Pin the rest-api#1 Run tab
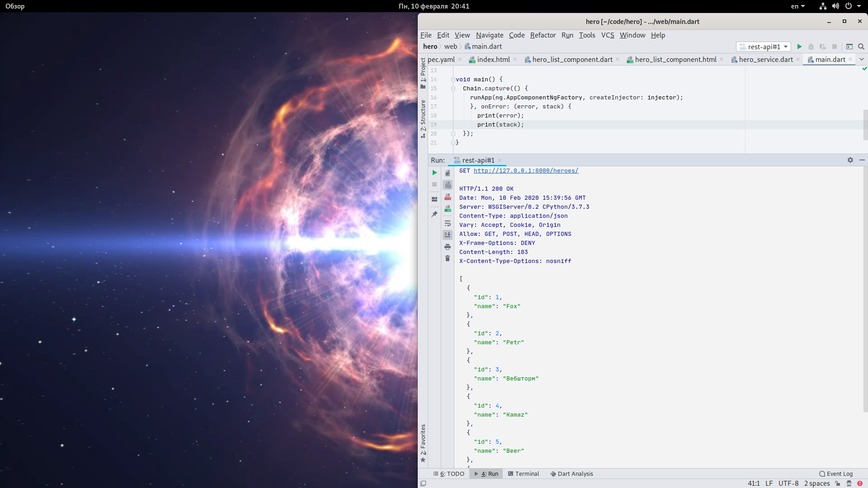This screenshot has height=488, width=868. (x=434, y=214)
